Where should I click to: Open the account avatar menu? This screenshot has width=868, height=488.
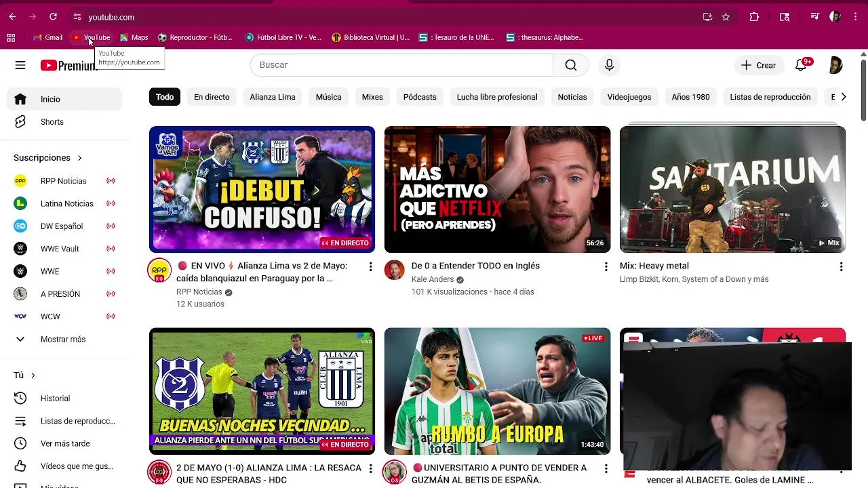pos(835,65)
